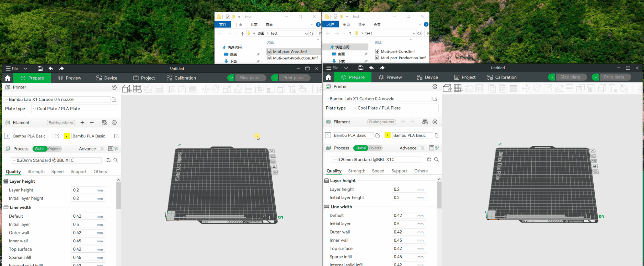
Task: Switch to Objects mode in left Process section
Action: pos(54,149)
